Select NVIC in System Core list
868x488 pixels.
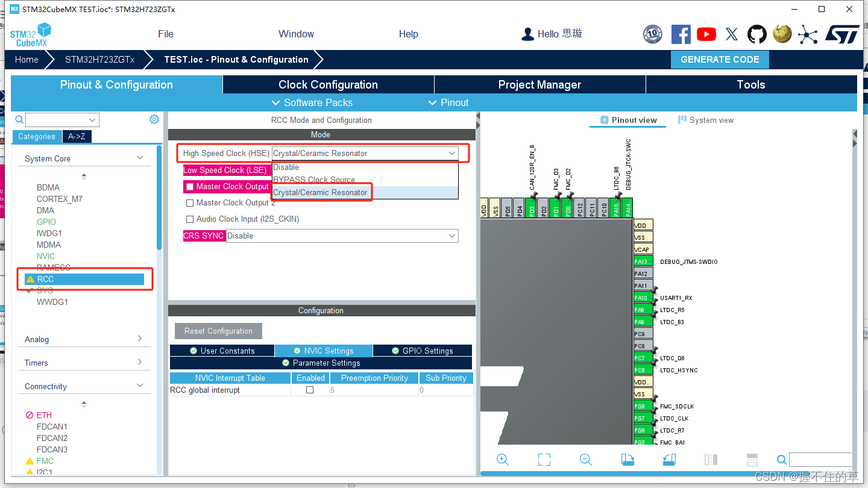coord(46,256)
